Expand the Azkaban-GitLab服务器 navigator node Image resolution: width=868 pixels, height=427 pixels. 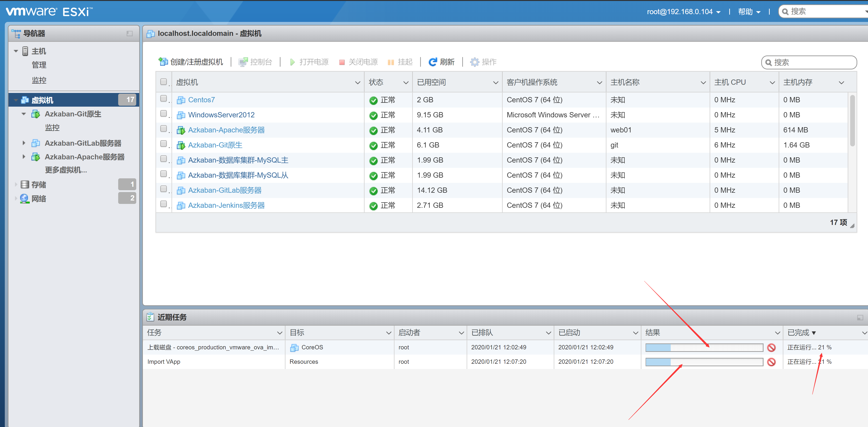[x=24, y=143]
